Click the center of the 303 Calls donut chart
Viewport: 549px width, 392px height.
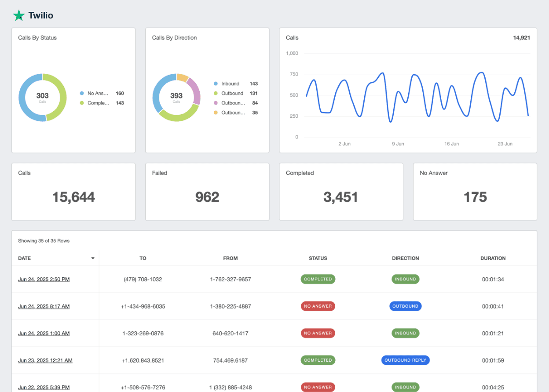[x=42, y=97]
